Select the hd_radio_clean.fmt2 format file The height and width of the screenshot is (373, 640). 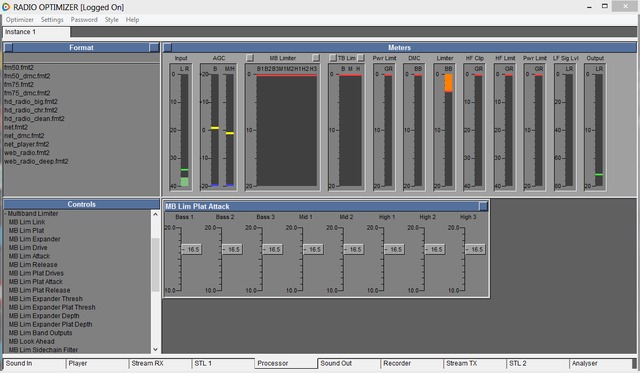click(35, 119)
